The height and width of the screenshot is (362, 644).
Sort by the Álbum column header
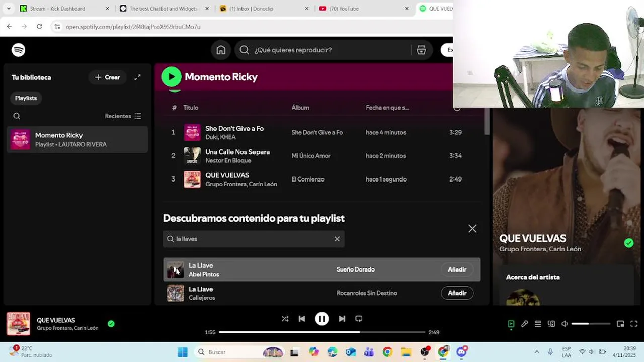[300, 108]
